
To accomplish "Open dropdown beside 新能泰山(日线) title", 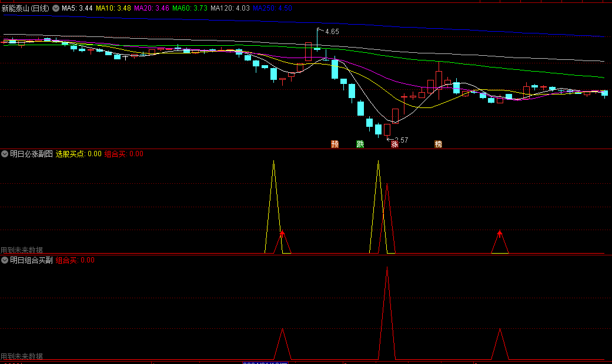I will click(56, 9).
